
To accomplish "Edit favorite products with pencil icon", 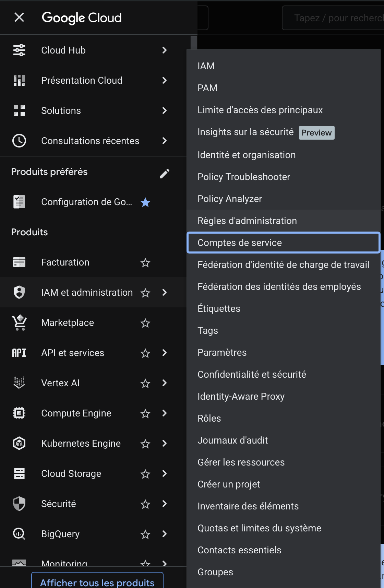I will point(165,174).
